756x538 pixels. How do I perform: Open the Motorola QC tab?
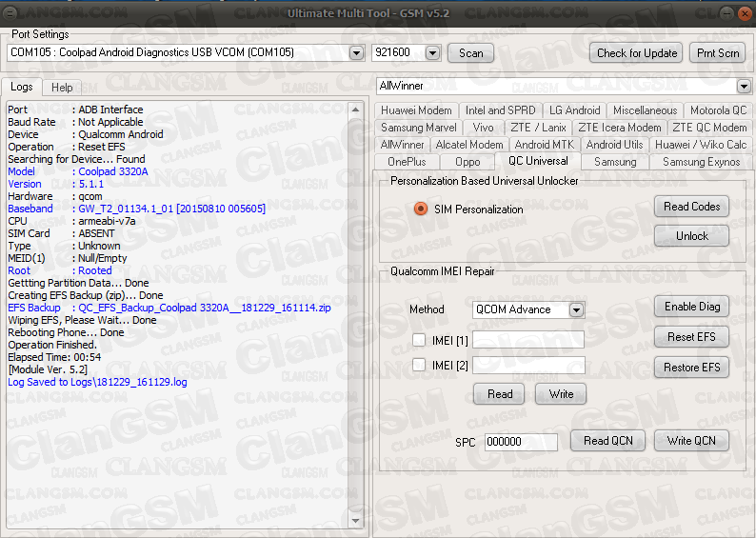[718, 110]
